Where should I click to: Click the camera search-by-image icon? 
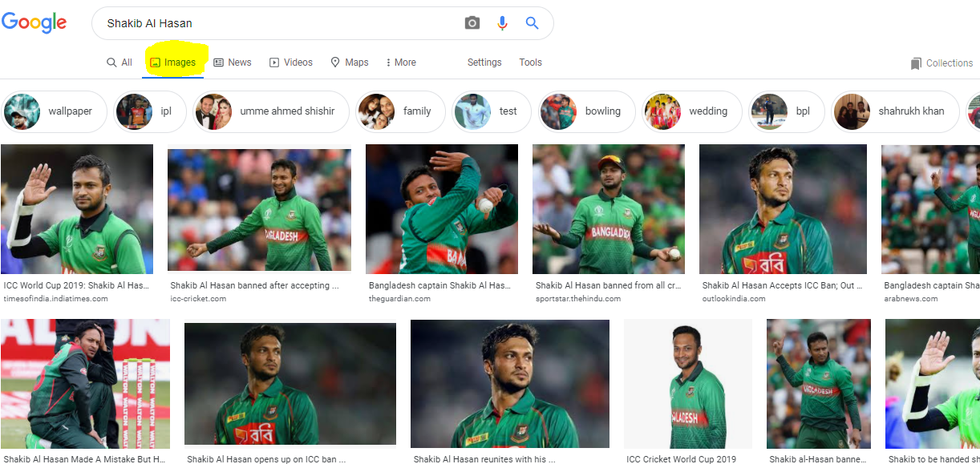click(x=472, y=23)
